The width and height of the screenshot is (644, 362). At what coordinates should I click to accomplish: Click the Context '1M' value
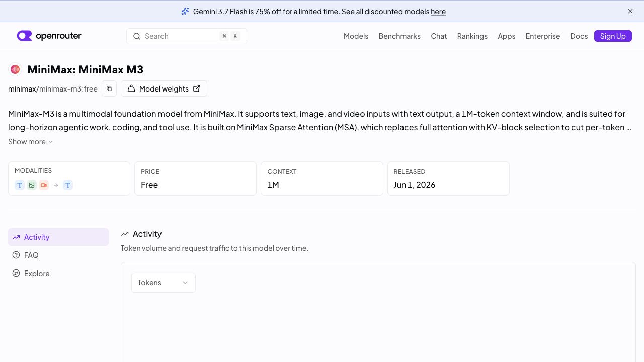click(x=273, y=185)
